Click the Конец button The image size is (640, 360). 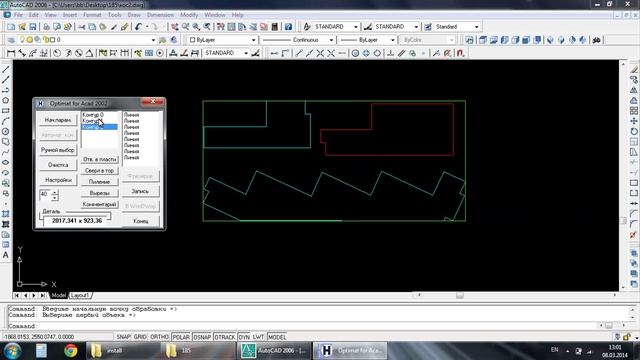click(x=140, y=221)
